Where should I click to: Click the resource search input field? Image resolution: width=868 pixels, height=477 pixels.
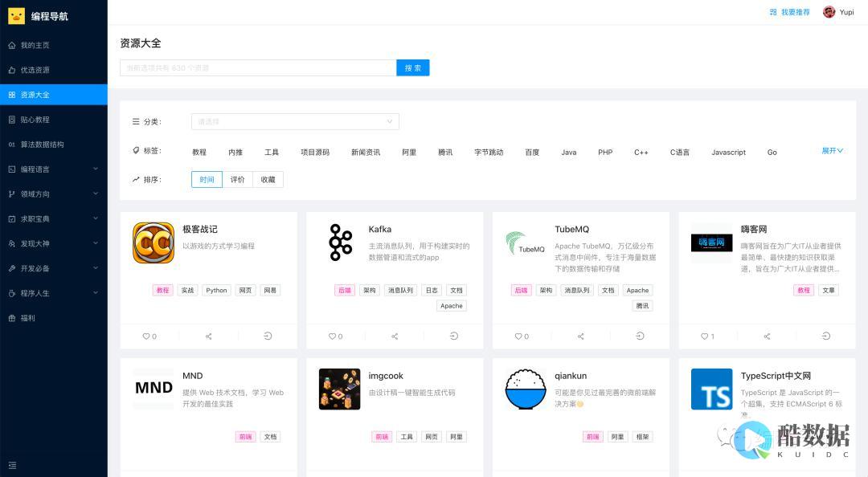pyautogui.click(x=258, y=68)
